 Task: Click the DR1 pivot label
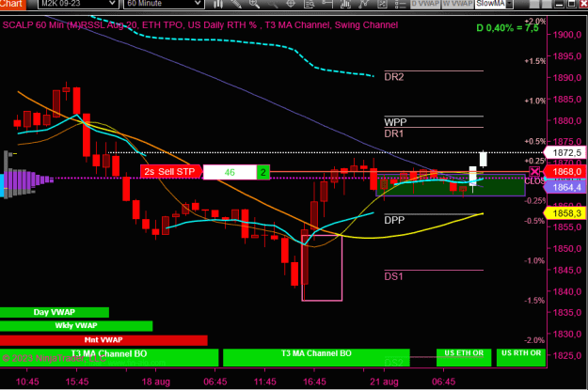pos(394,133)
